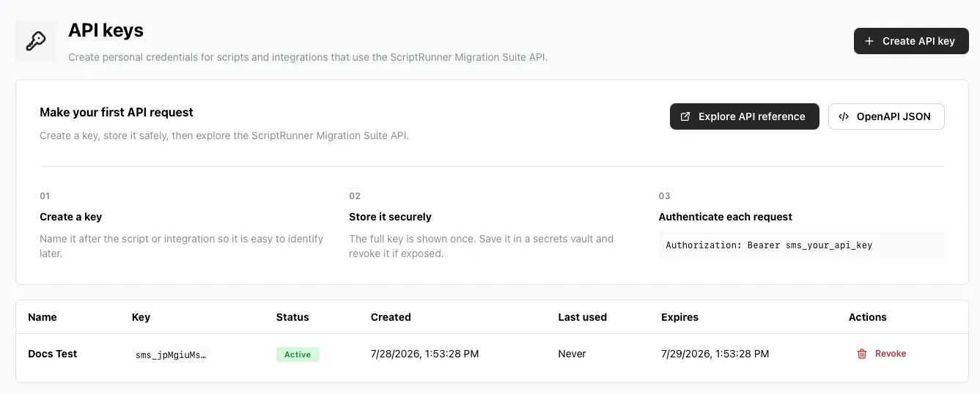The width and height of the screenshot is (980, 394).
Task: Click the Store it securely step title
Action: click(390, 217)
